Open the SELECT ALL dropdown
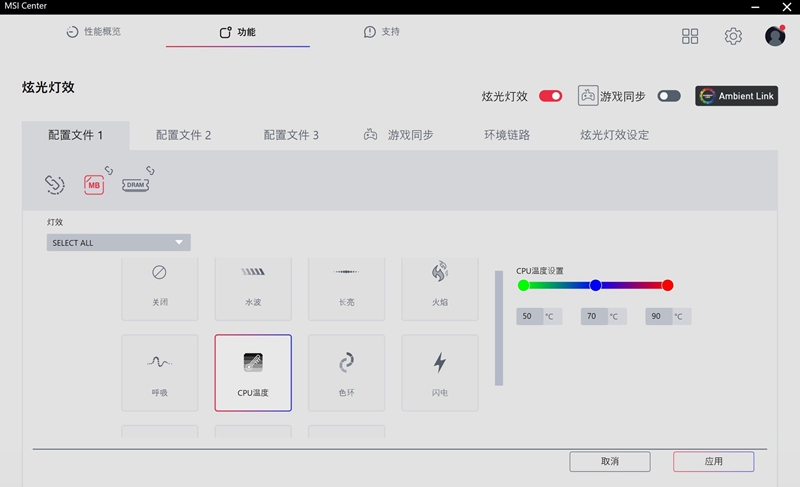Image resolution: width=800 pixels, height=487 pixels. [x=118, y=243]
